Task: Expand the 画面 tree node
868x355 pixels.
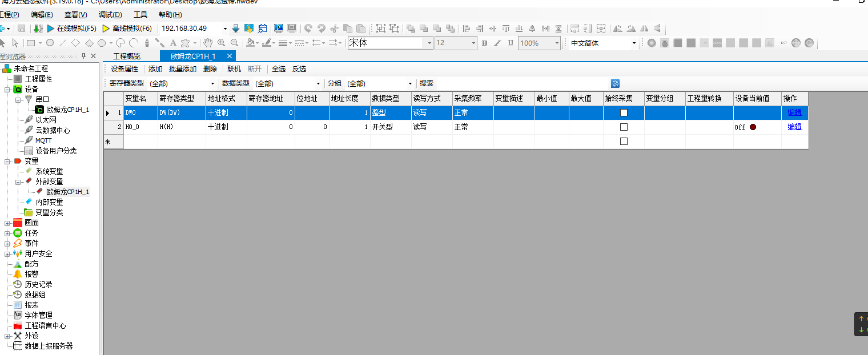Action: click(7, 223)
